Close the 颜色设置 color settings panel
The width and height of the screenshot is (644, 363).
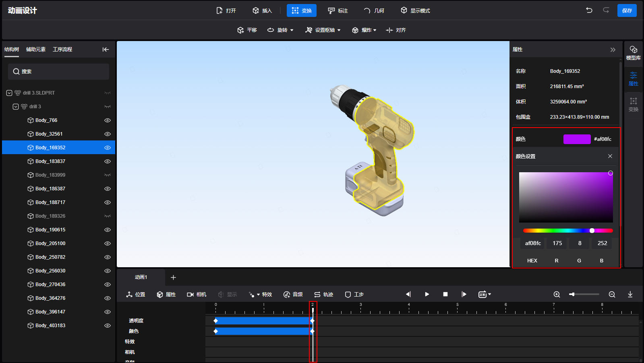[610, 156]
